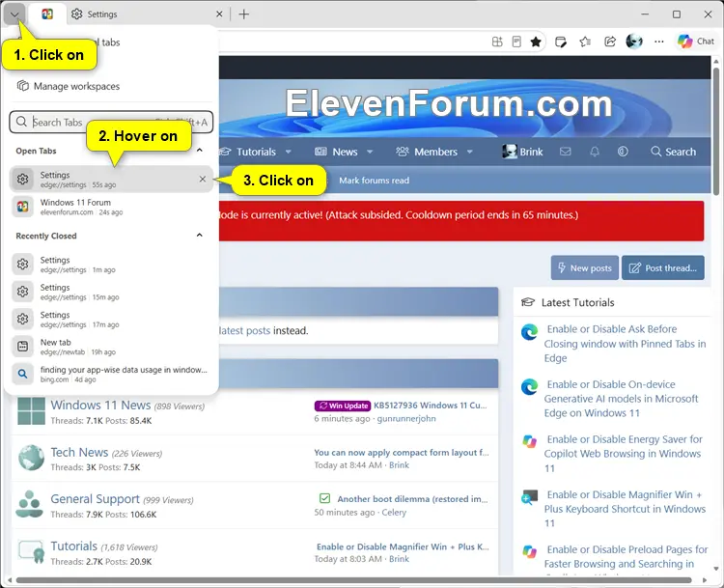The width and height of the screenshot is (724, 588).
Task: Click the Search Tabs input field
Action: pos(111,122)
